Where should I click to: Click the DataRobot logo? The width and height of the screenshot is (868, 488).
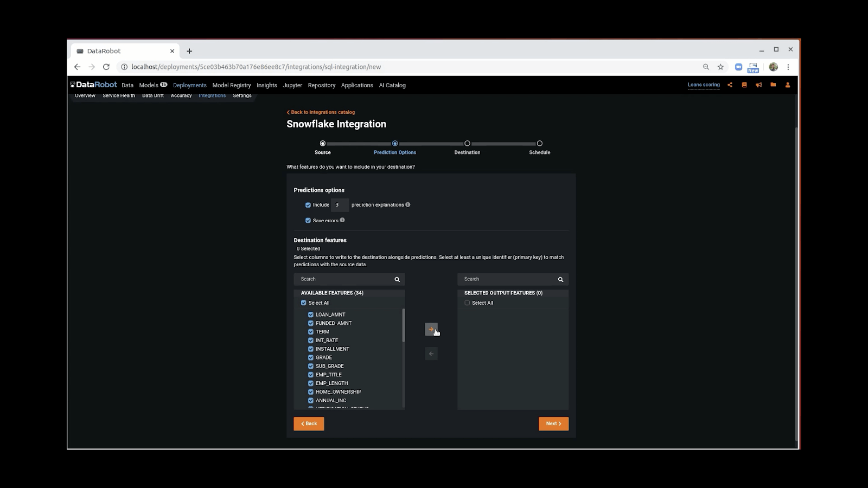pos(93,85)
